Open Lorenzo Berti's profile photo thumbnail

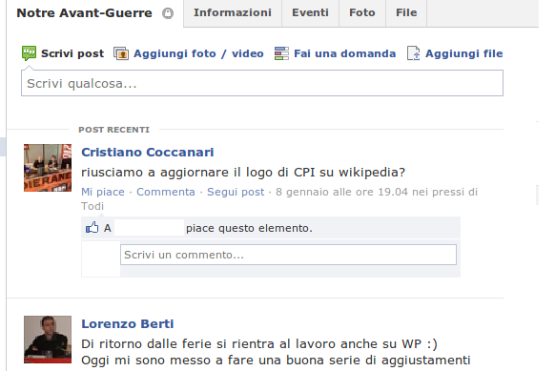pos(48,340)
